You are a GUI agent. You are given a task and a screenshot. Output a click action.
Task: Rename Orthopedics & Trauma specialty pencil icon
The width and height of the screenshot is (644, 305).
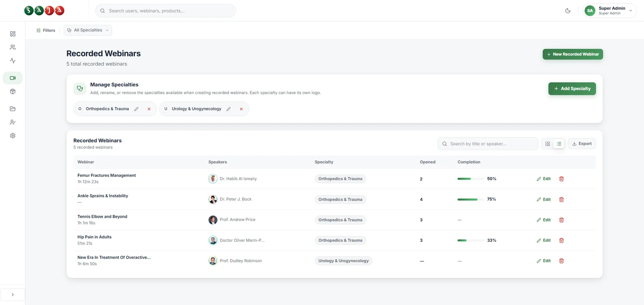pyautogui.click(x=136, y=109)
